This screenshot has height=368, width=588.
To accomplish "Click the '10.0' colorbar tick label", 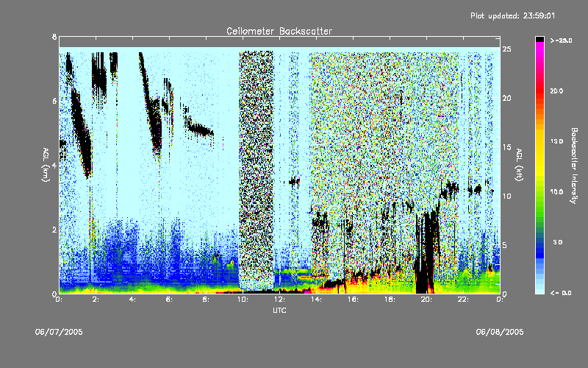I will click(x=556, y=191).
